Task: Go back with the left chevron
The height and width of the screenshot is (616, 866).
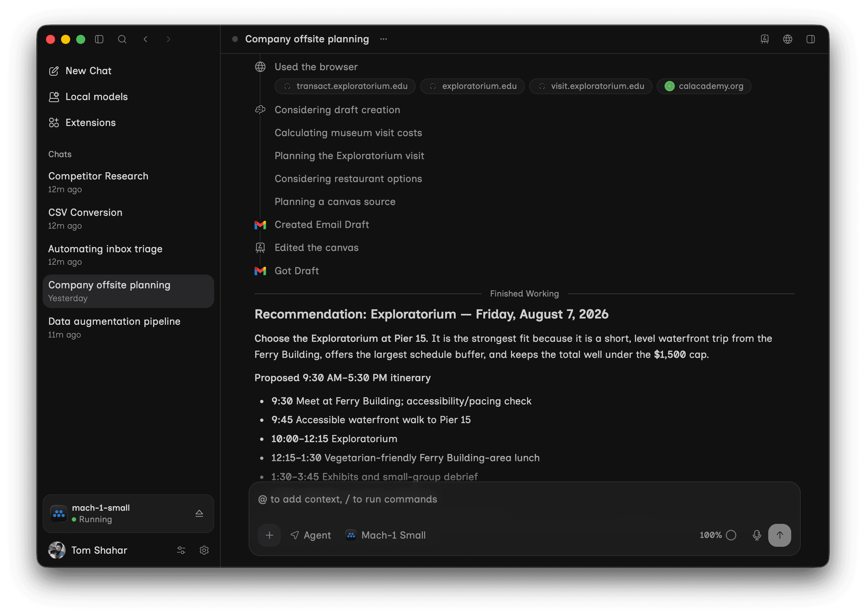Action: coord(145,39)
